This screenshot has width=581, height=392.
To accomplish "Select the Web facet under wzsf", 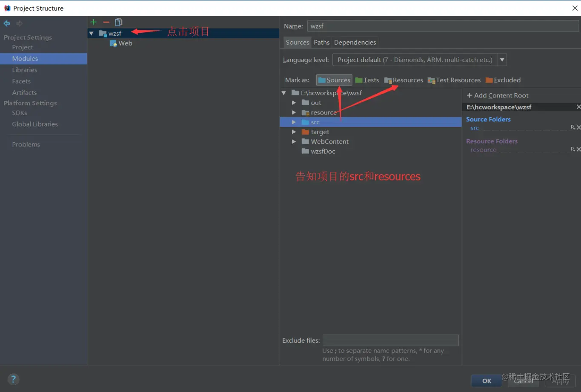I will 121,43.
